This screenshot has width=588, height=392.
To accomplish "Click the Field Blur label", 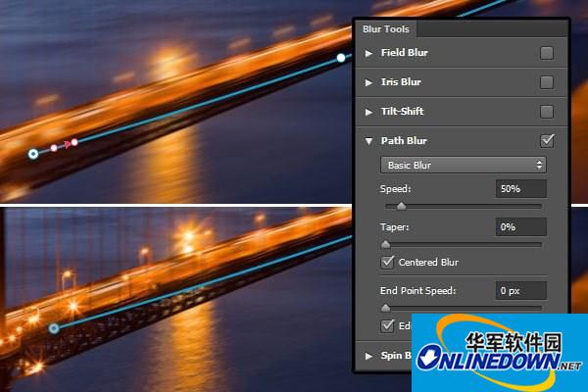I will click(x=404, y=53).
